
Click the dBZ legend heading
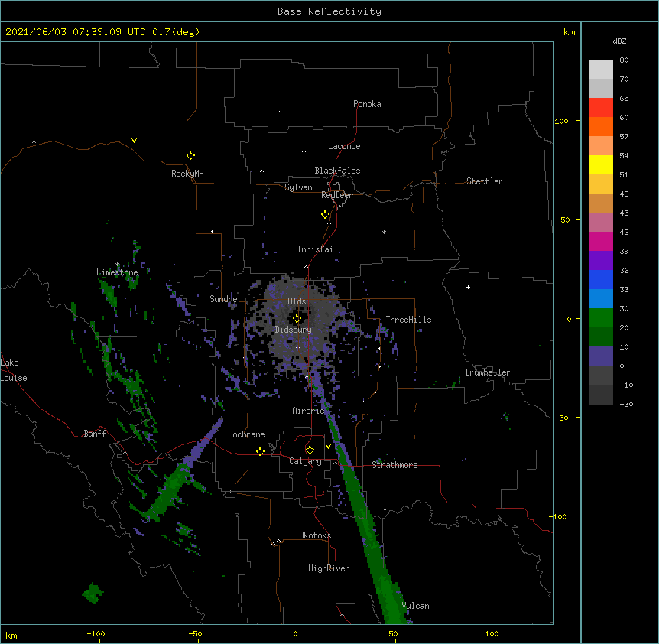(x=619, y=41)
